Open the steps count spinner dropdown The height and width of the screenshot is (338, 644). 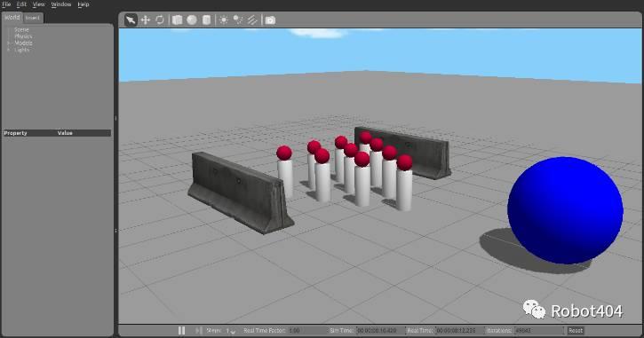tap(233, 331)
